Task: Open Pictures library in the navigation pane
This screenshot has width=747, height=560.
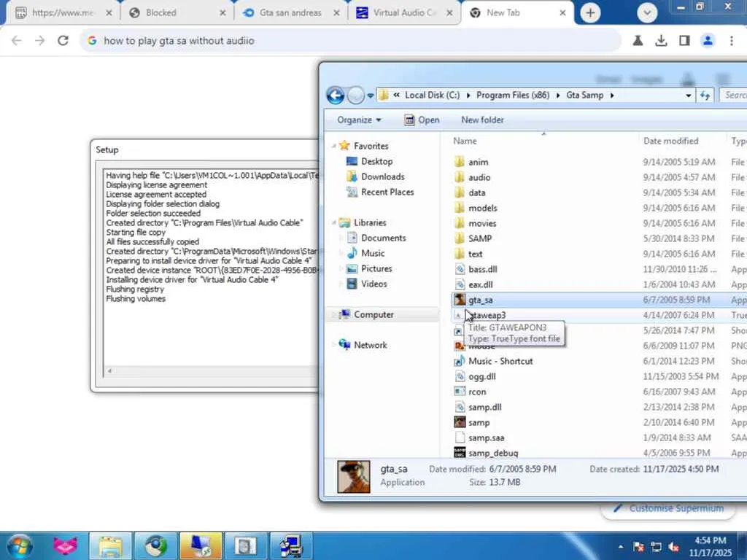Action: coord(376,268)
